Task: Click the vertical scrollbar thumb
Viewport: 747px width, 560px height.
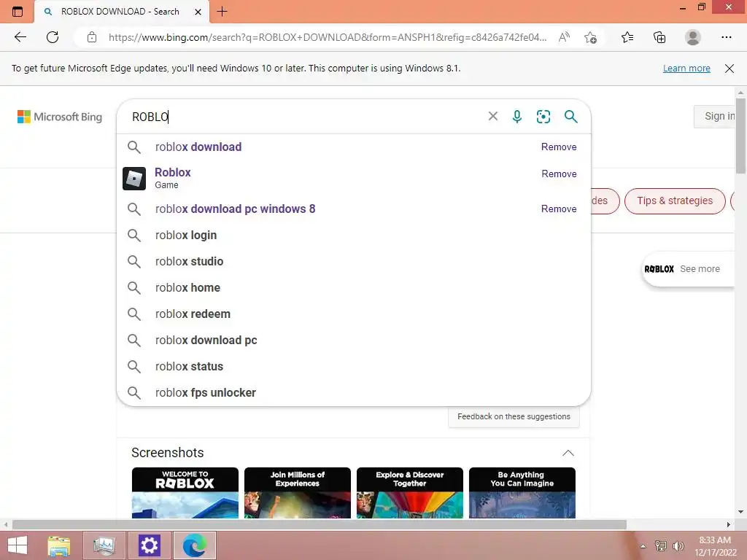Action: pyautogui.click(x=740, y=136)
